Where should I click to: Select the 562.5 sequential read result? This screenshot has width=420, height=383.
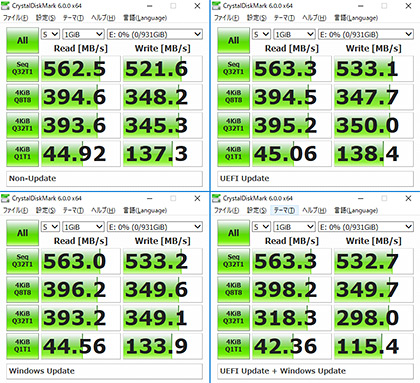[80, 69]
